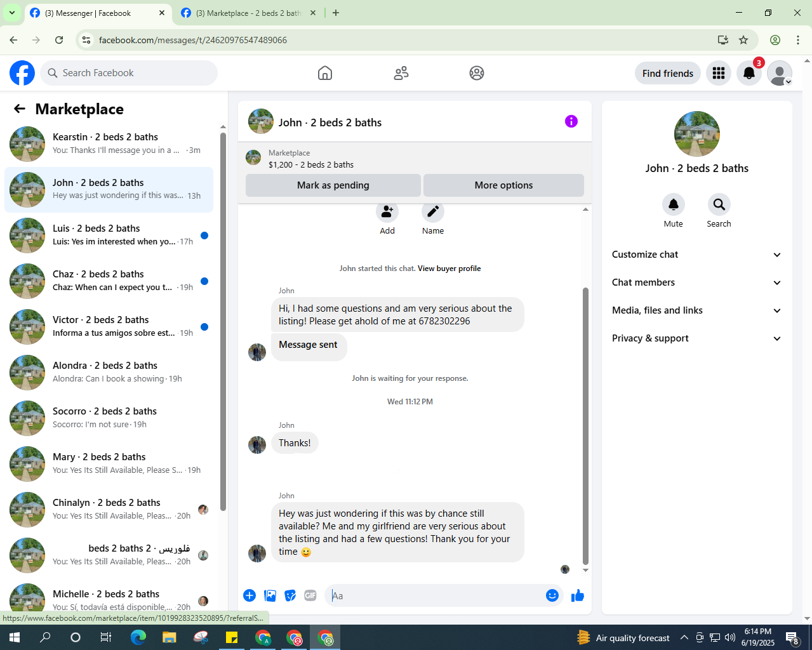
Task: Open Windows Start menu
Action: click(14, 637)
